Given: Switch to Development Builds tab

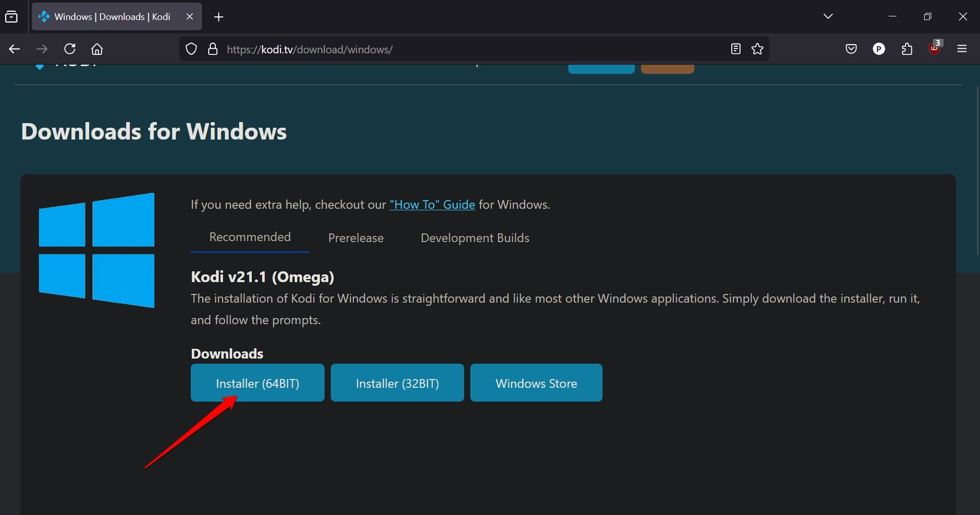Looking at the screenshot, I should [x=475, y=238].
